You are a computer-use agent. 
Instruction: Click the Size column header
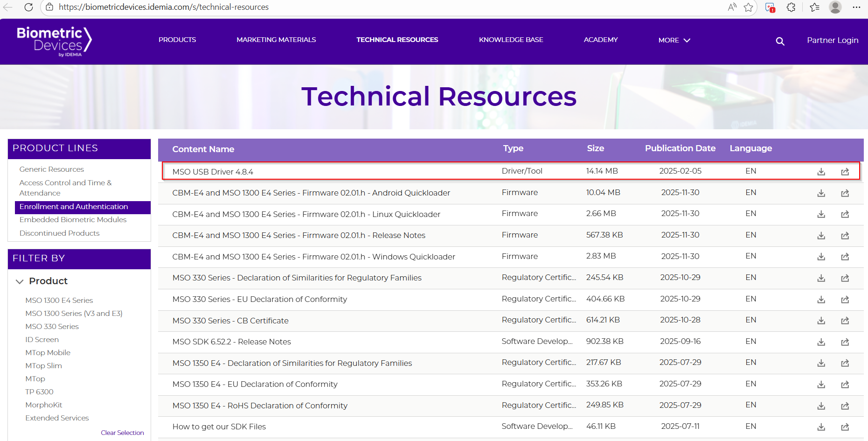(596, 148)
